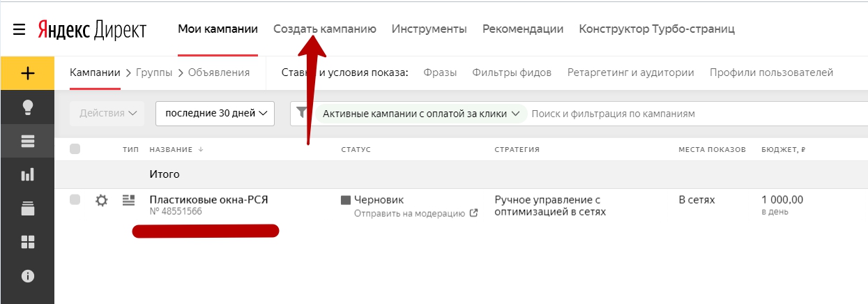The height and width of the screenshot is (304, 868).
Task: Open the Инструменты menu
Action: [429, 29]
